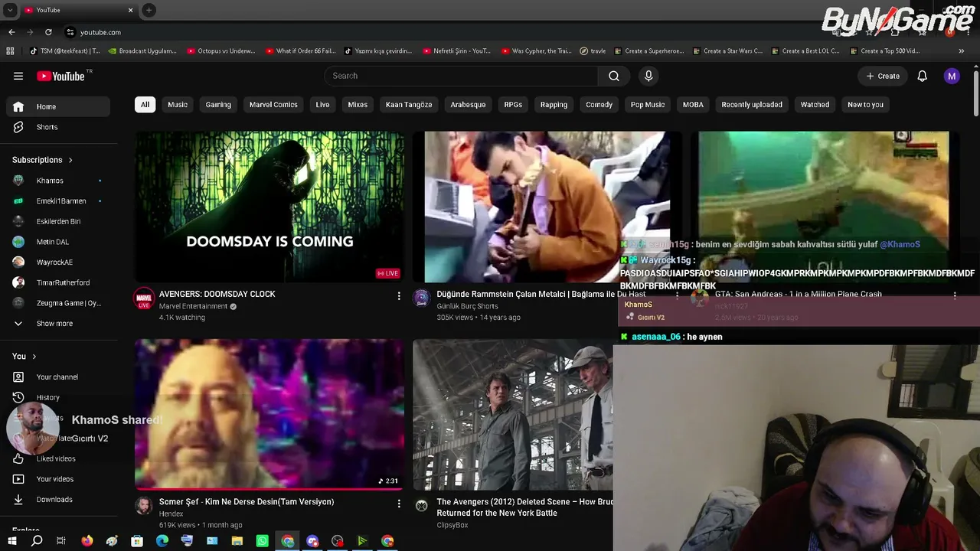
Task: Show hidden bookmarks overflow chevron
Action: click(x=962, y=51)
